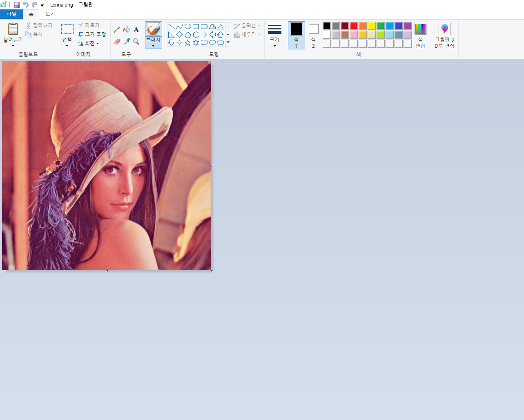This screenshot has height=420, width=524.
Task: Open 색 편집 edit colors dialog
Action: click(x=420, y=35)
